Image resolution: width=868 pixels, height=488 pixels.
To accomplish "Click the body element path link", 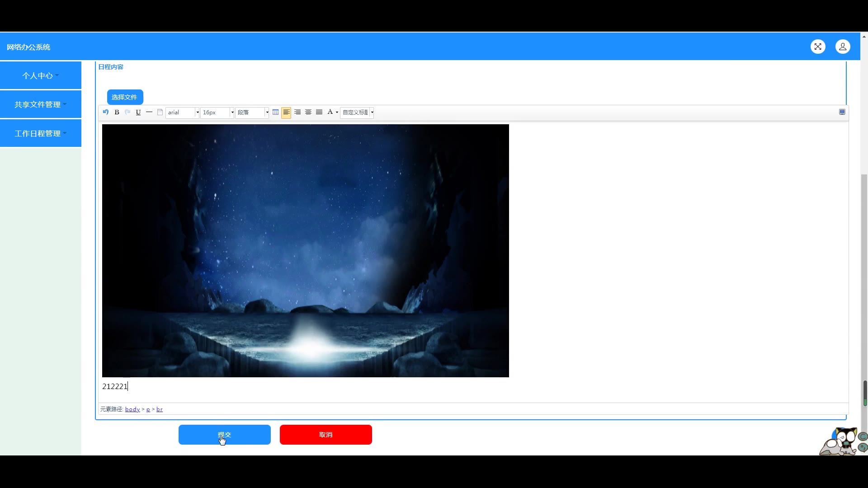I will click(x=132, y=409).
